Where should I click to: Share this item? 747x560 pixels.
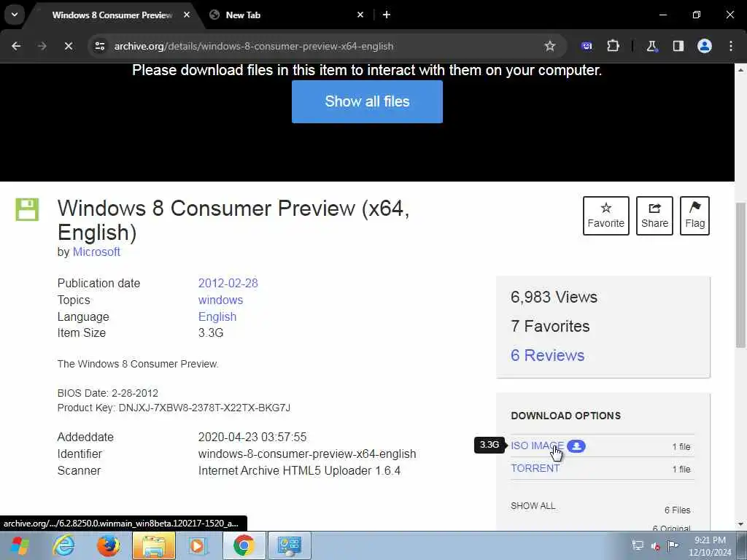[654, 216]
